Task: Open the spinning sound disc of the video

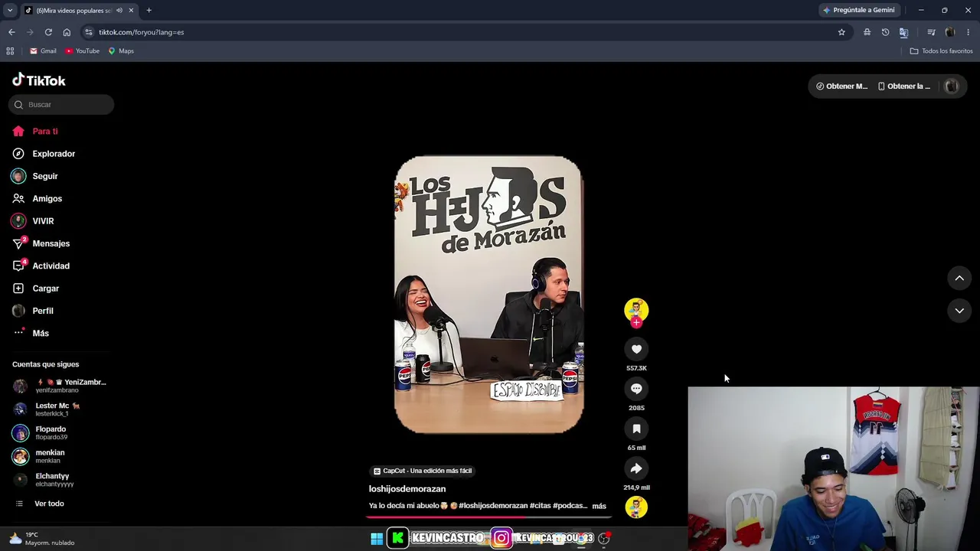Action: pyautogui.click(x=636, y=507)
